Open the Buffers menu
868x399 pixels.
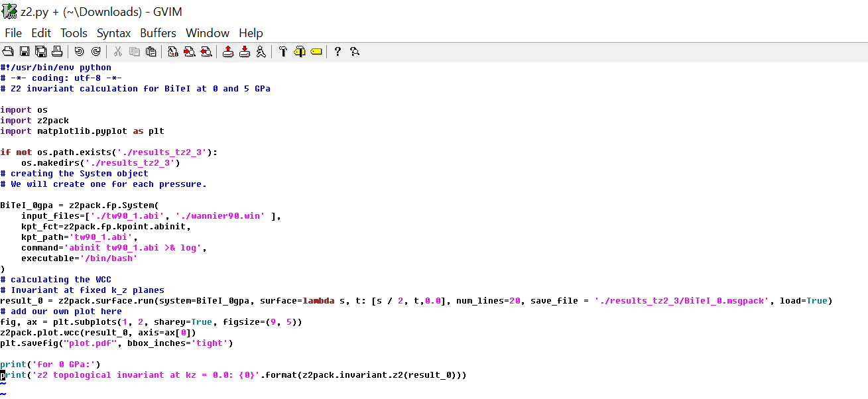158,33
